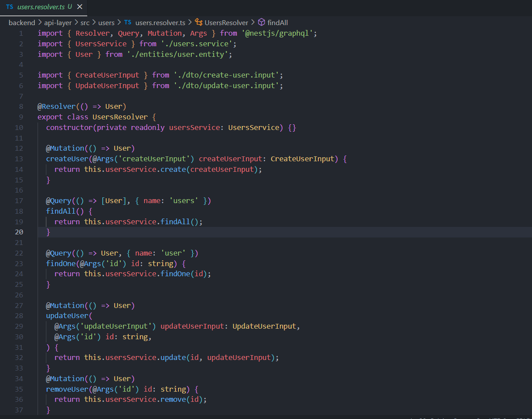Image resolution: width=532 pixels, height=419 pixels.
Task: Close the users.resolver.ts editor tab
Action: [79, 7]
